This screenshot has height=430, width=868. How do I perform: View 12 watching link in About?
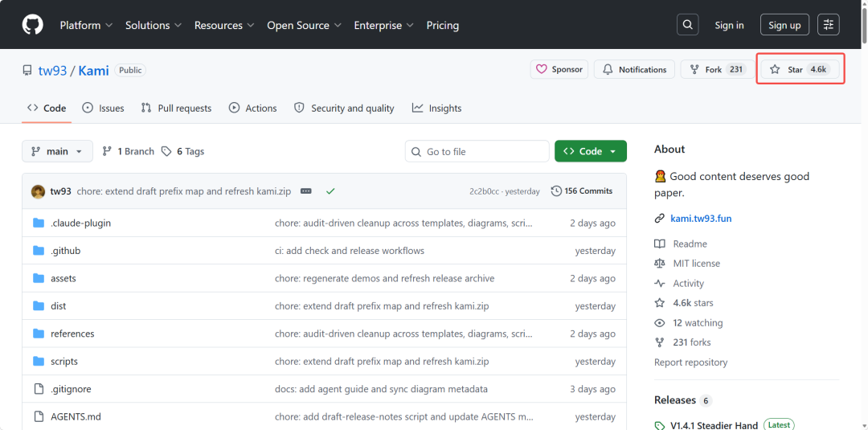point(689,322)
